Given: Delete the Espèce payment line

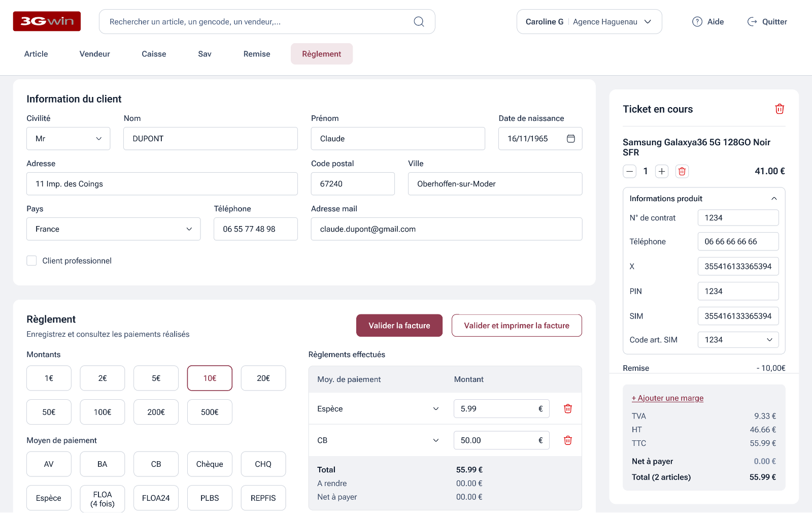Looking at the screenshot, I should click(567, 408).
